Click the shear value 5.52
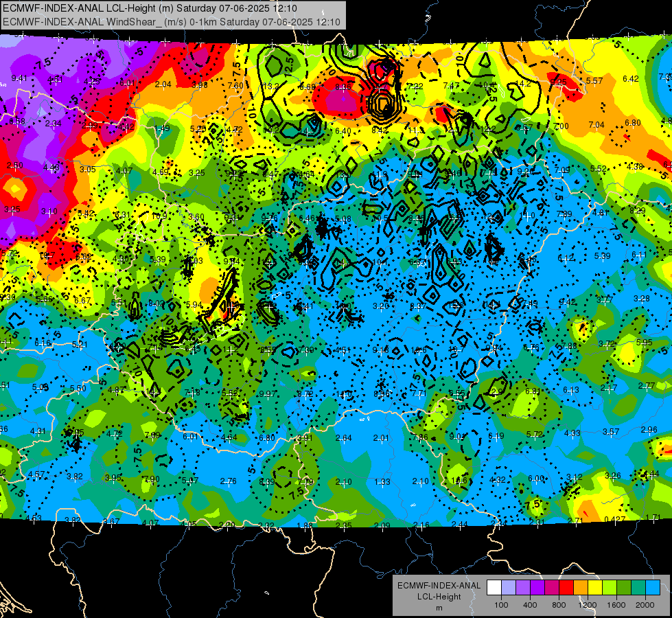This screenshot has height=618, width=672. pos(598,168)
